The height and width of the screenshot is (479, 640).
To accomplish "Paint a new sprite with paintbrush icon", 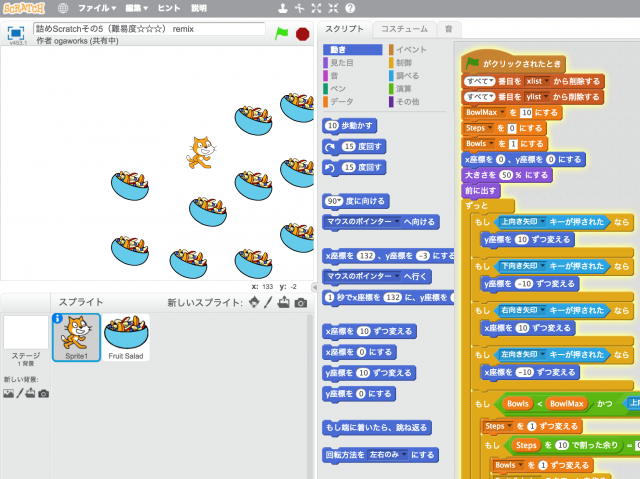I will tap(268, 302).
